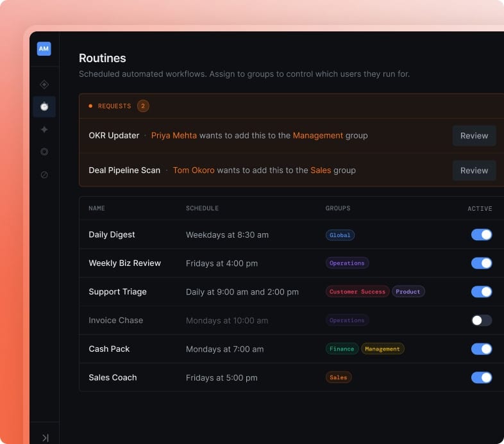Toggle Daily Digest active switch
The height and width of the screenshot is (444, 504).
482,234
